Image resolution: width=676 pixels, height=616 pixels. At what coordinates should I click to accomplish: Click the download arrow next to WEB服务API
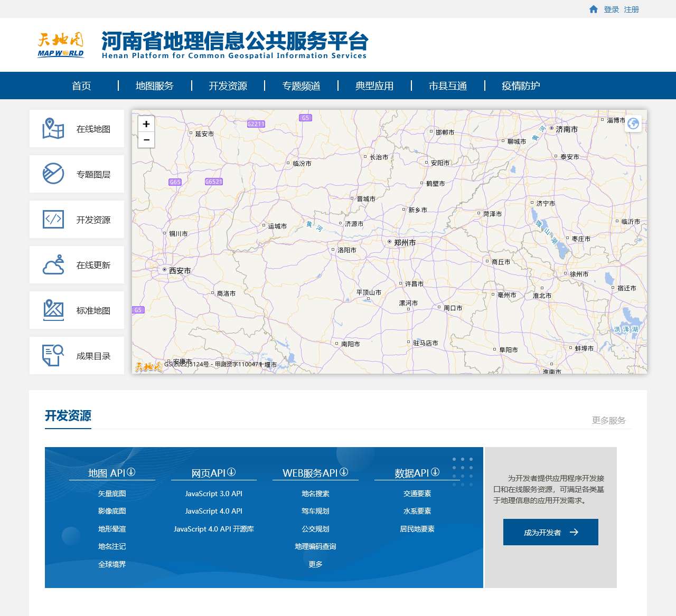(344, 472)
